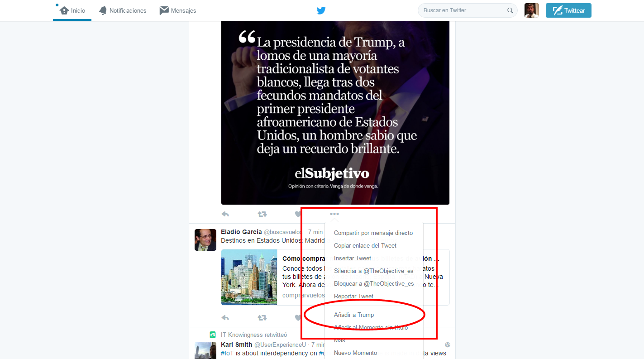The width and height of the screenshot is (644, 359).
Task: Click IT Knowingness retwitteó link
Action: 254,335
